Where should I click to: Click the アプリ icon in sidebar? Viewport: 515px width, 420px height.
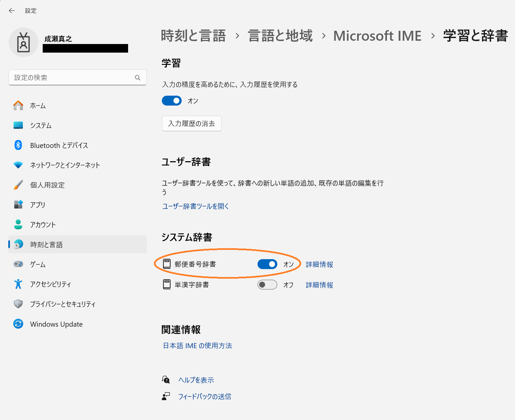18,205
